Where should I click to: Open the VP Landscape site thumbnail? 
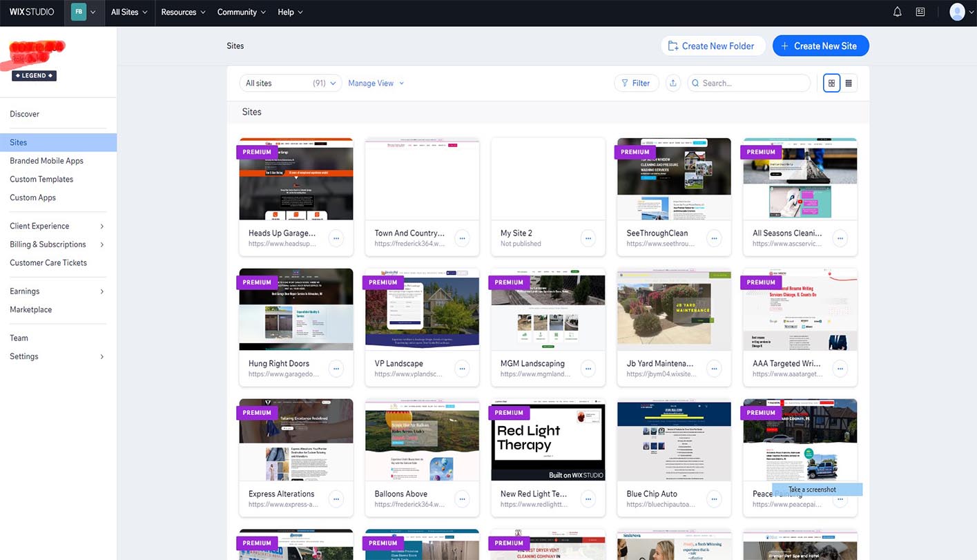point(422,309)
